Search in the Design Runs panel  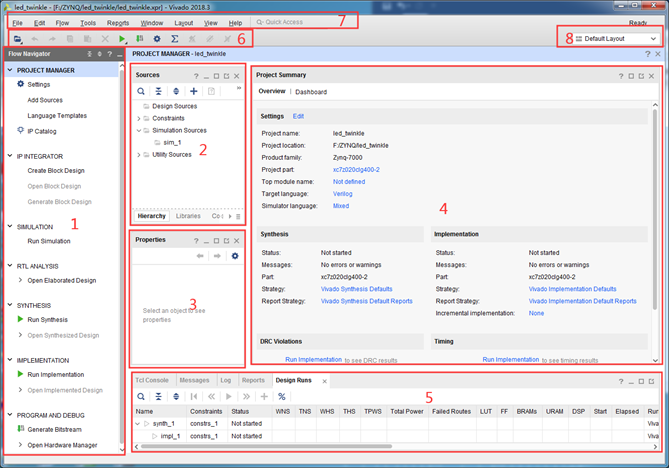click(x=141, y=396)
